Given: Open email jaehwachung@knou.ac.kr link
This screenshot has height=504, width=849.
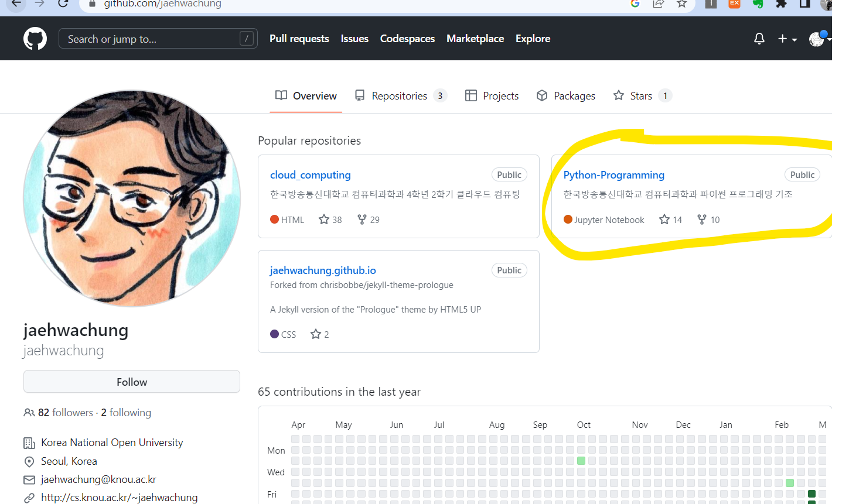Looking at the screenshot, I should (98, 479).
